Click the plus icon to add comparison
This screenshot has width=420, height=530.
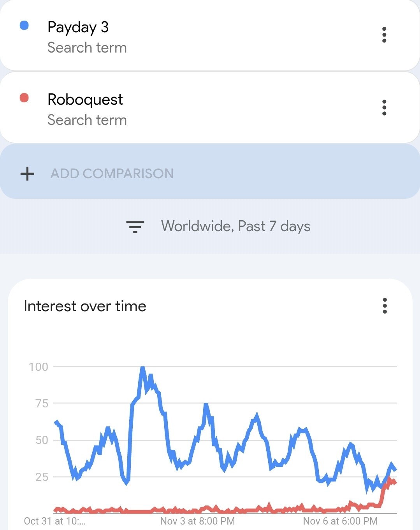[27, 174]
